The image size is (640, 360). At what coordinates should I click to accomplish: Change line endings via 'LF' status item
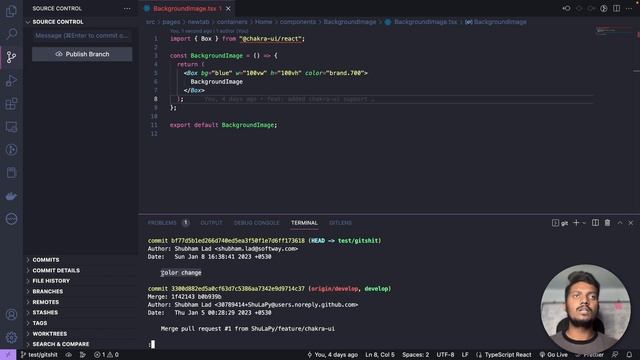pyautogui.click(x=465, y=355)
